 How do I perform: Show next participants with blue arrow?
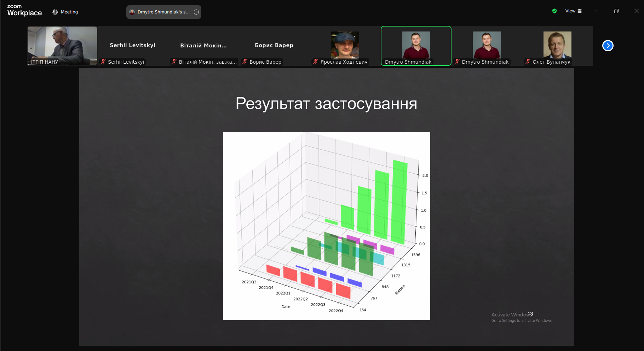[608, 46]
